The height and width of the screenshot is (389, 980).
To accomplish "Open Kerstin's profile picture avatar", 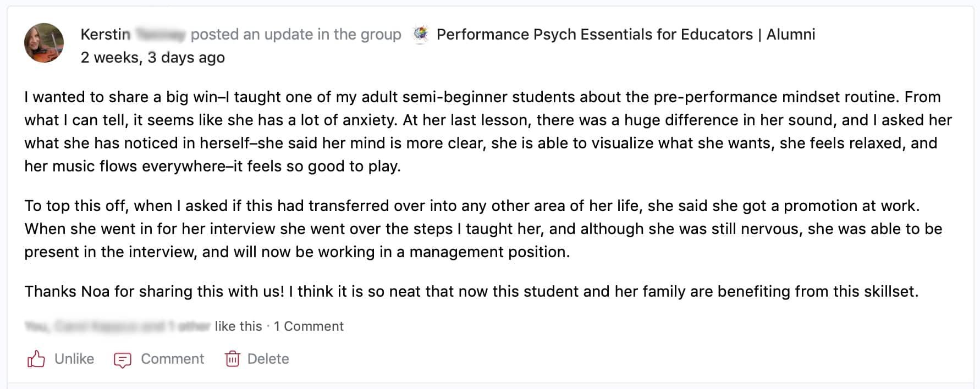I will click(x=44, y=43).
